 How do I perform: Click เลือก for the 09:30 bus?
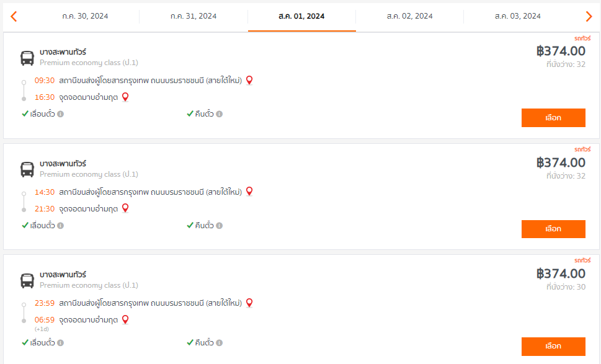[x=553, y=118]
